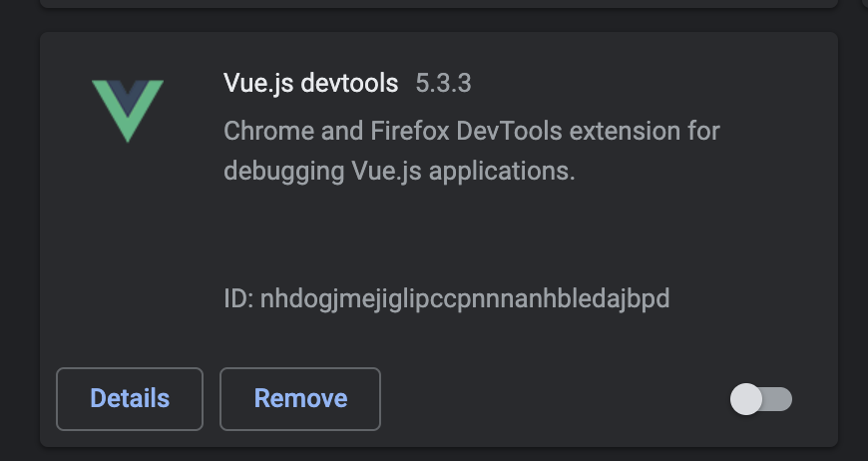Click the "ID:" label text
This screenshot has height=461, width=868.
pos(238,298)
